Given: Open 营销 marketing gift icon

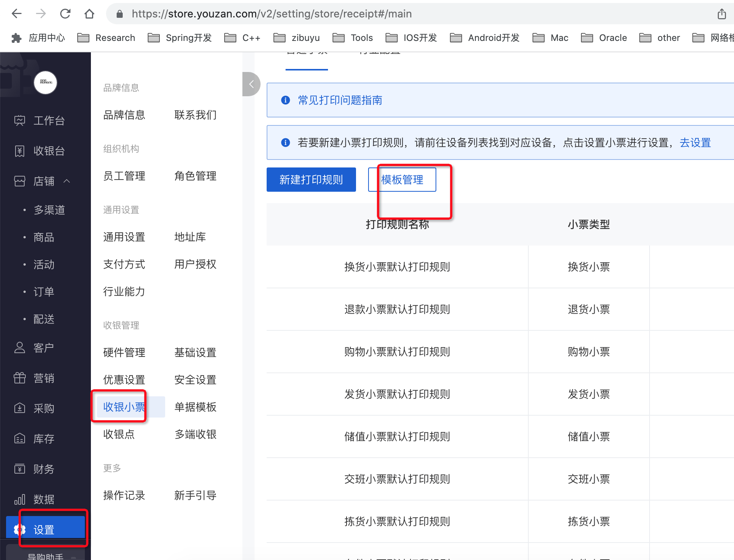Looking at the screenshot, I should pos(20,378).
